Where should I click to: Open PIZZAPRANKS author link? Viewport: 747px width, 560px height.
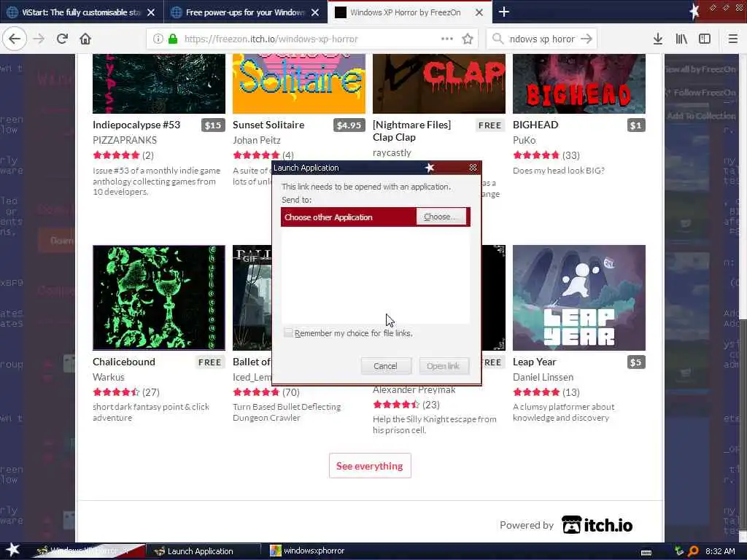coord(125,140)
